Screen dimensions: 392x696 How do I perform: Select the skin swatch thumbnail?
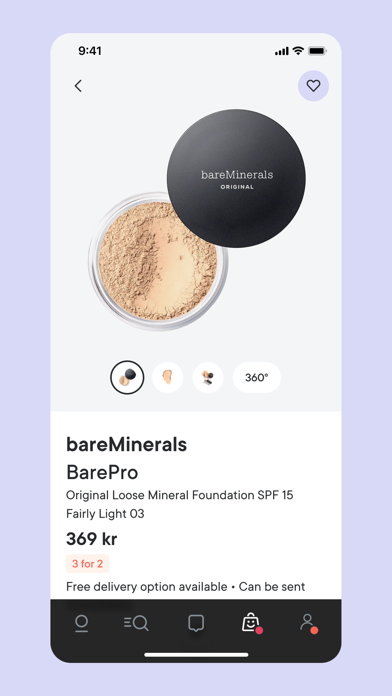(167, 377)
